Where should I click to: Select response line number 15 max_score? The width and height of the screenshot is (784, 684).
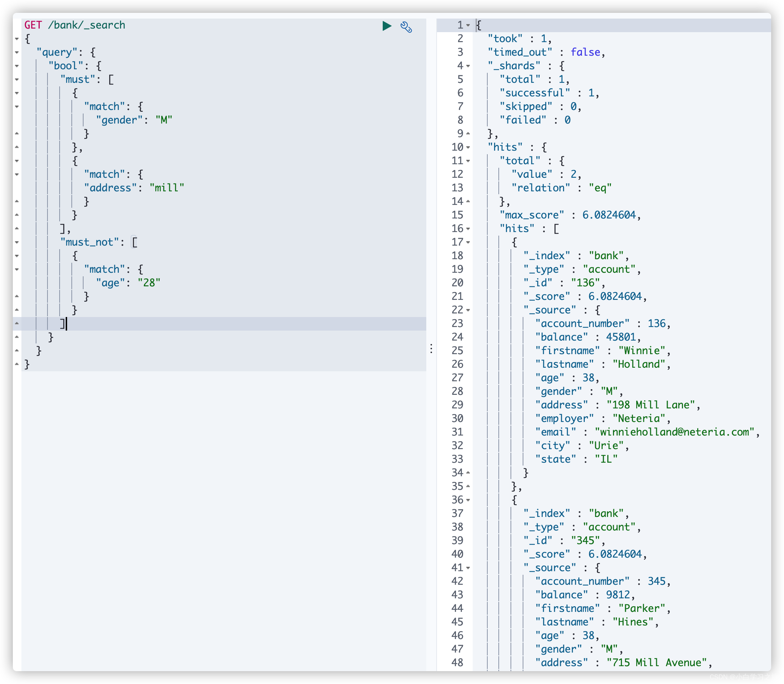[457, 215]
